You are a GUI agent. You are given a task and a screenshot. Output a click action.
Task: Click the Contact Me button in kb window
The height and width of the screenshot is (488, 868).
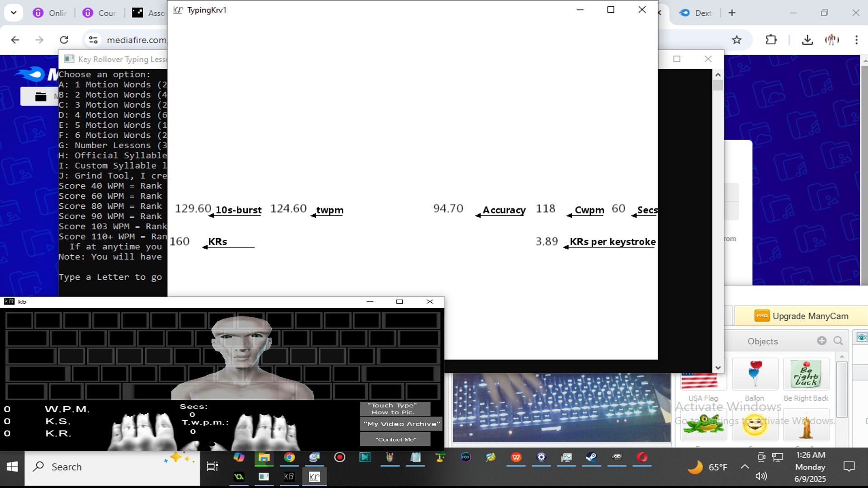(395, 439)
